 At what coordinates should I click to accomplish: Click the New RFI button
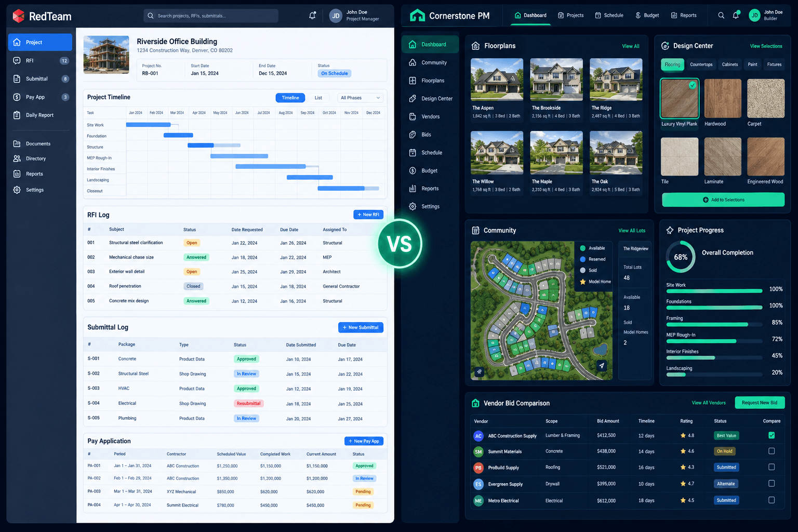(368, 215)
